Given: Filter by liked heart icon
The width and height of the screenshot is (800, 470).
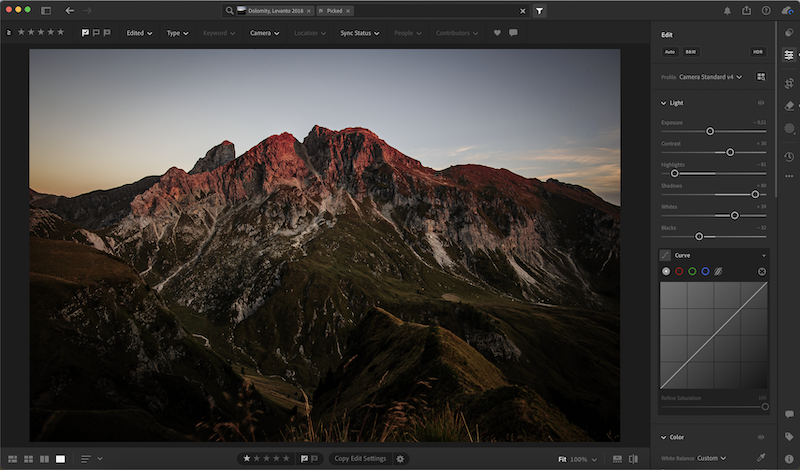Looking at the screenshot, I should [497, 33].
